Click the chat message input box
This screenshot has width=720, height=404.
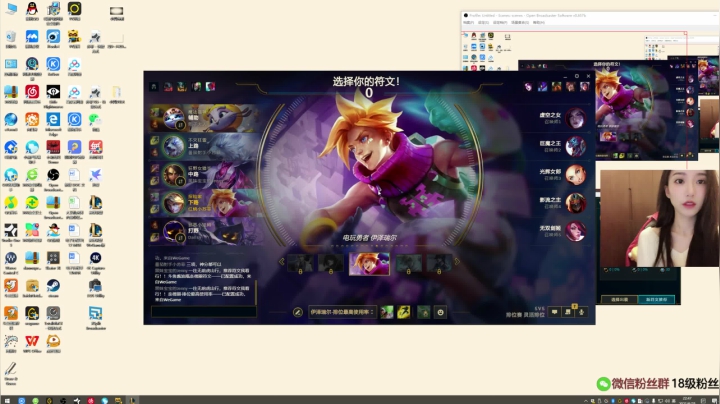tap(203, 312)
